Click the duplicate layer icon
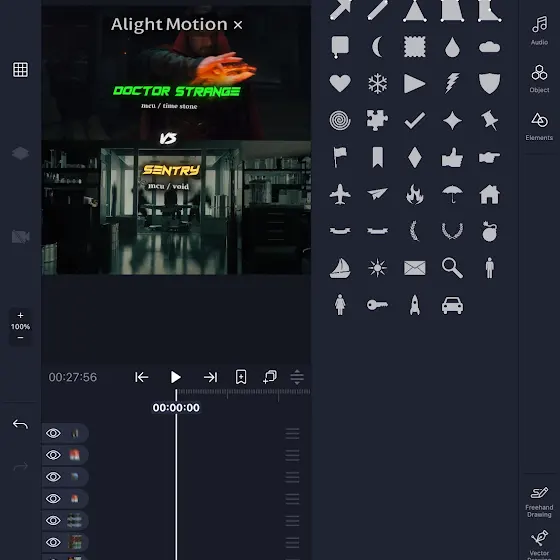This screenshot has height=560, width=560. click(x=270, y=377)
